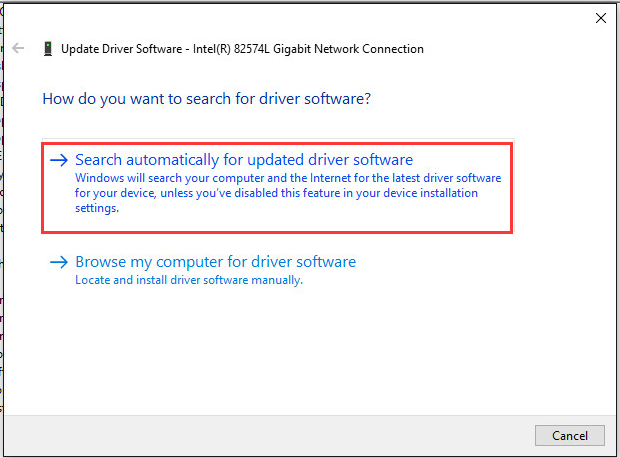Click the blank area right of the heading question
This screenshot has width=620, height=458.
[x=490, y=99]
